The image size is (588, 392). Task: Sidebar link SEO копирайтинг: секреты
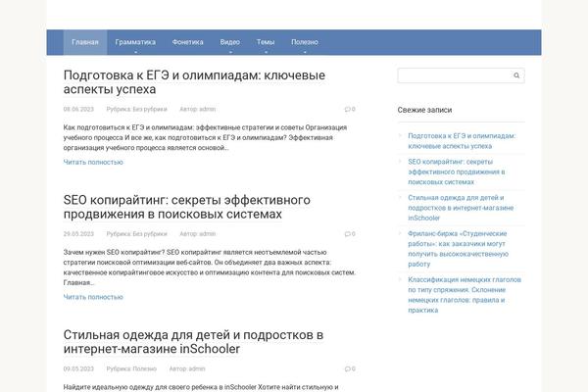(x=457, y=171)
